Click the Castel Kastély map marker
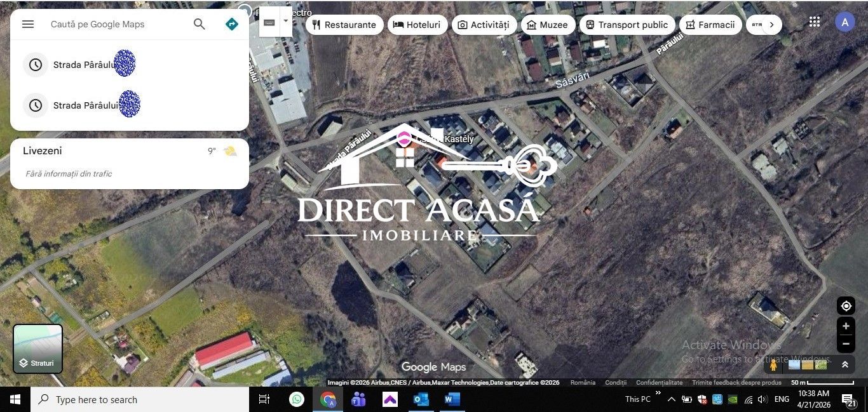The height and width of the screenshot is (412, 868). point(404,138)
